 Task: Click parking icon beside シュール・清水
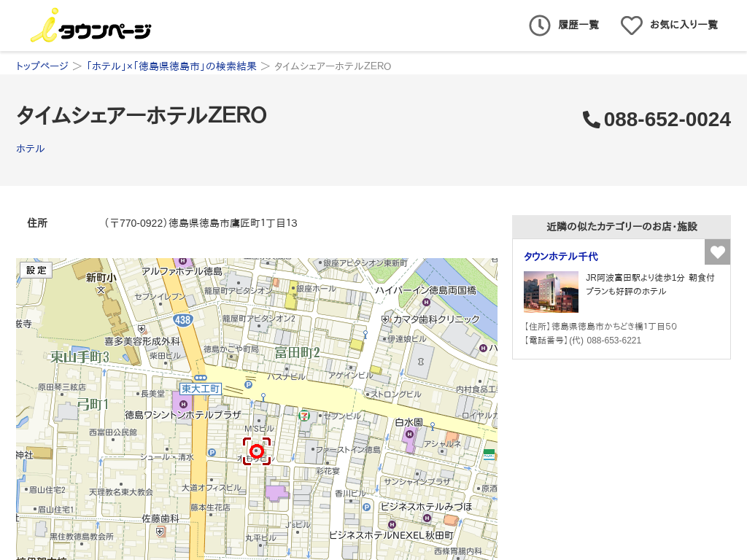(x=212, y=452)
